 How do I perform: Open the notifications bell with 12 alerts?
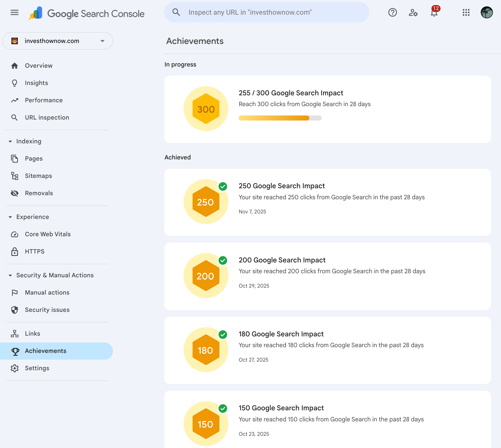click(x=434, y=12)
